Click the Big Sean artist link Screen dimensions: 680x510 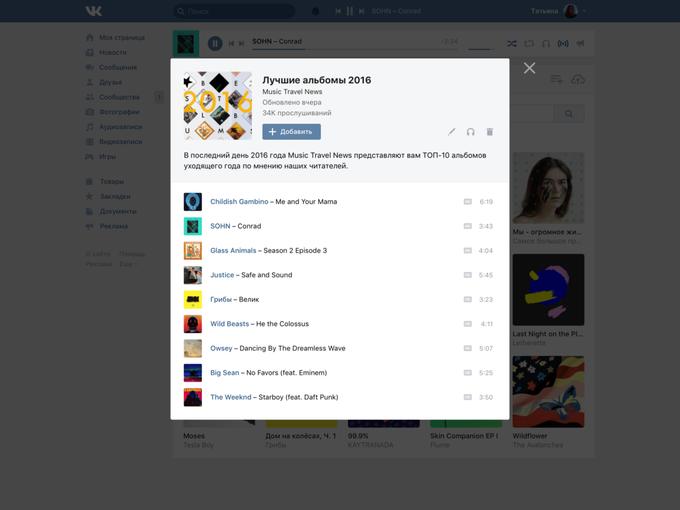[225, 373]
